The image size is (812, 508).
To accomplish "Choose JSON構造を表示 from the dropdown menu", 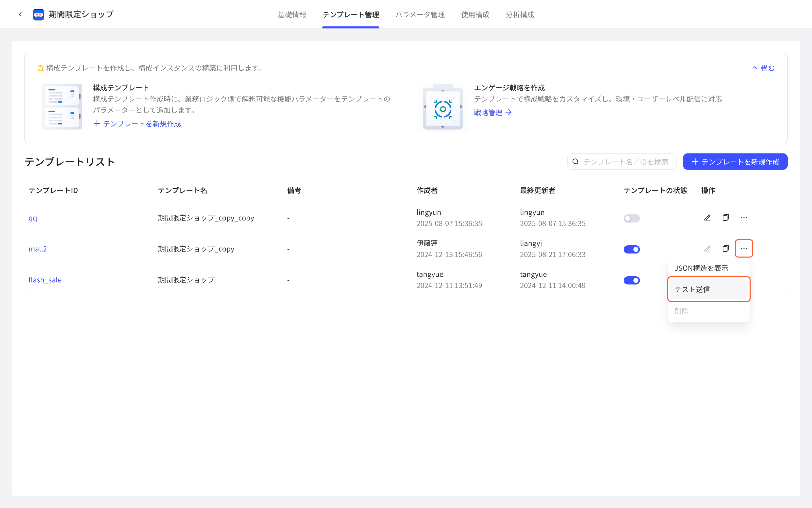I will 709,268.
